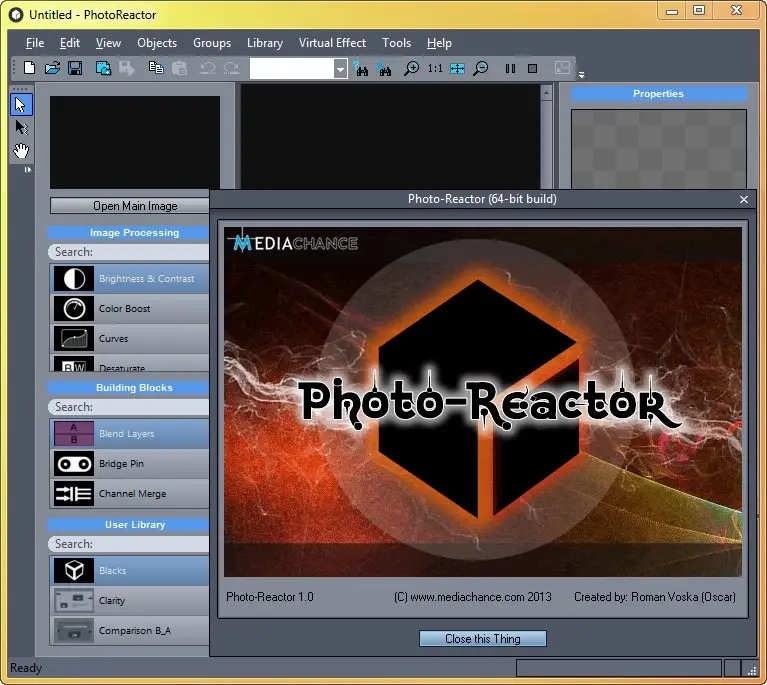Select Blacks in User Library
The image size is (767, 685).
[x=130, y=571]
